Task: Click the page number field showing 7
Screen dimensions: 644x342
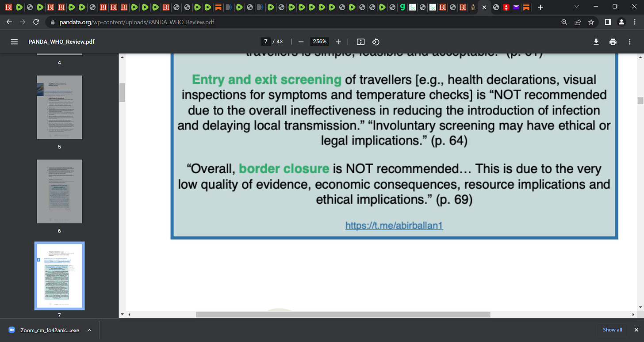Action: pyautogui.click(x=266, y=42)
